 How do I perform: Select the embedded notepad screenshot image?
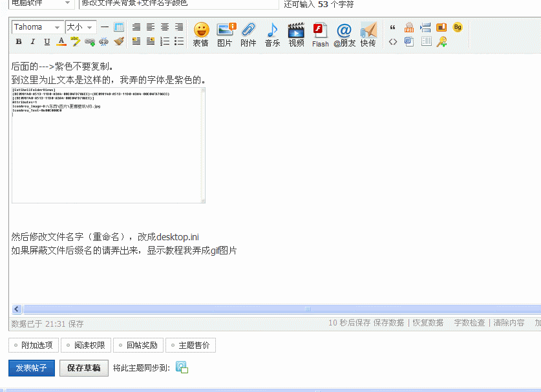pos(109,145)
